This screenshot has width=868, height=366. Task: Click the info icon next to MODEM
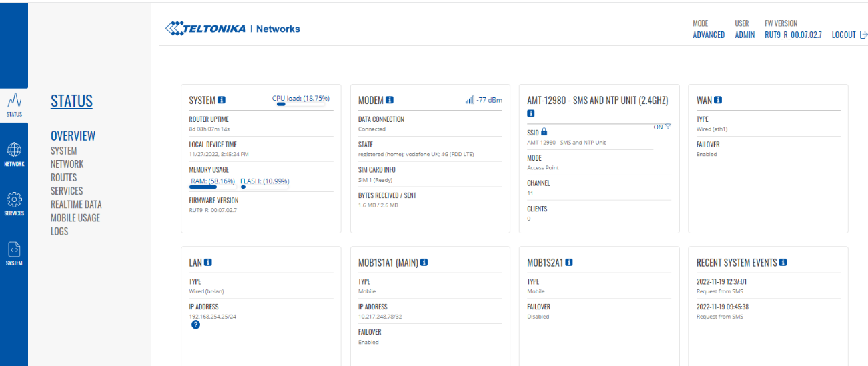pyautogui.click(x=390, y=101)
